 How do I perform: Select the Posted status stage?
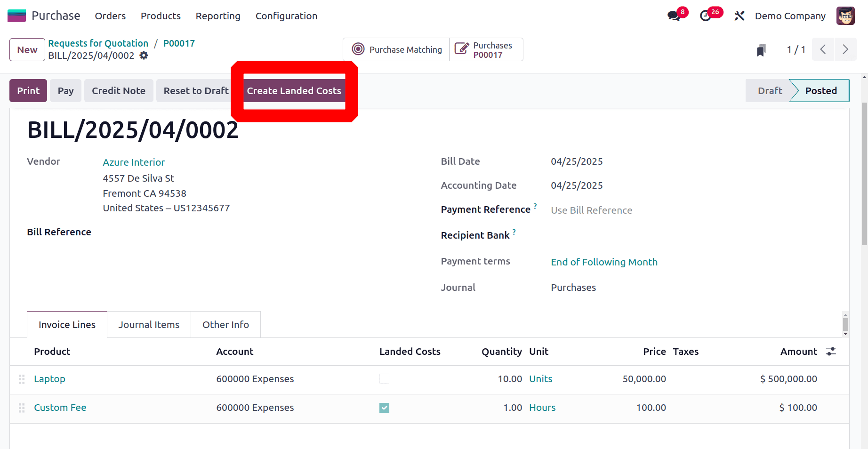(820, 91)
